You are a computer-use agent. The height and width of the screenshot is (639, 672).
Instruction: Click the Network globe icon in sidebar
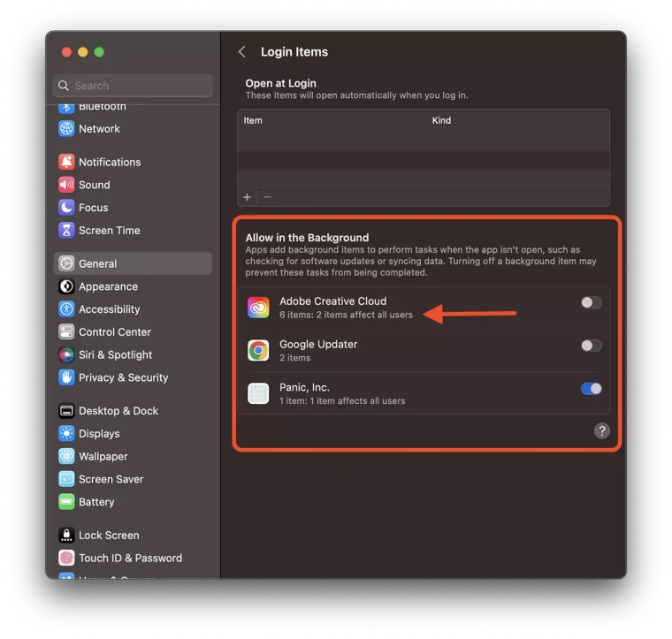(66, 128)
